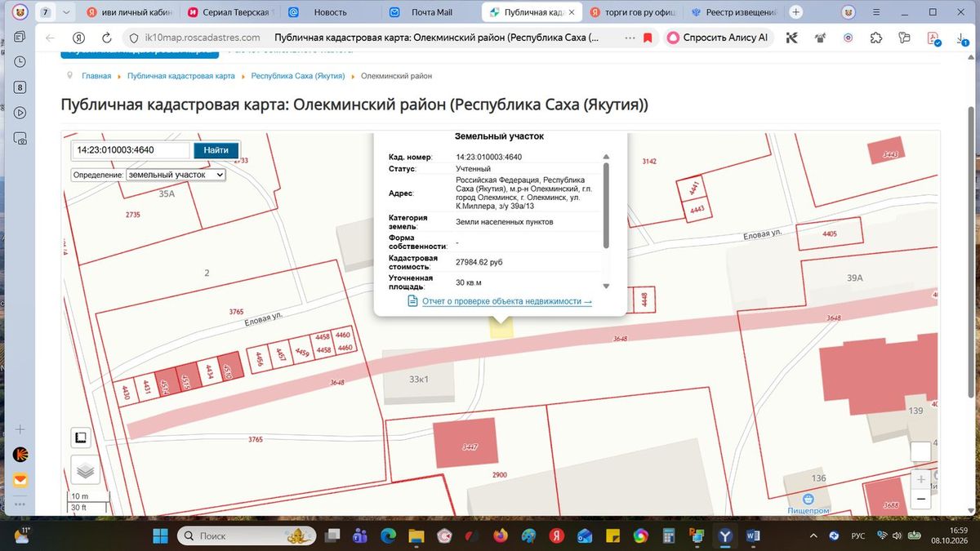Viewport: 980px width, 551px height.
Task: Open a new browser tab
Action: coord(796,13)
